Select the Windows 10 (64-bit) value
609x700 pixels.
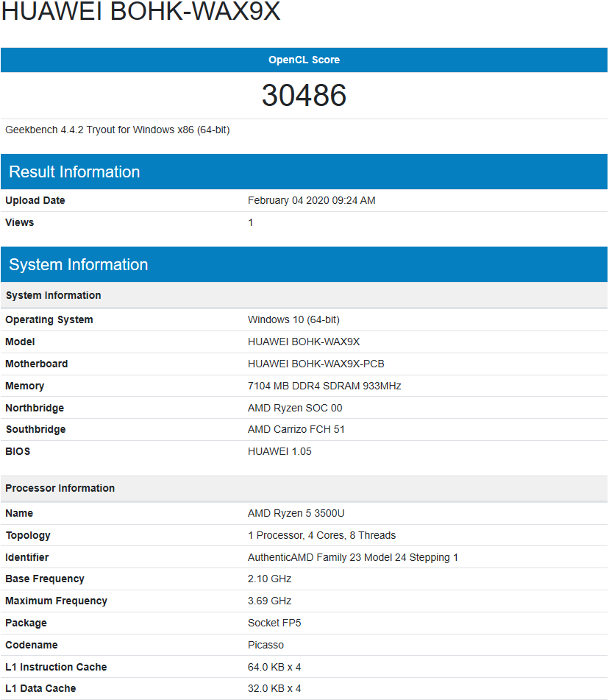293,319
